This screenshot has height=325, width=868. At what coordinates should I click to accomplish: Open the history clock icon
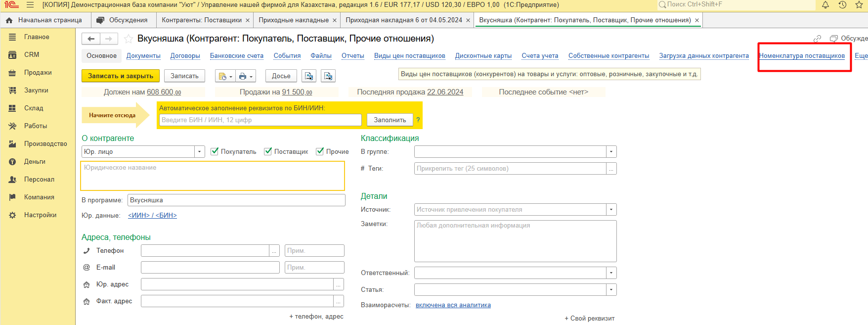pyautogui.click(x=842, y=5)
